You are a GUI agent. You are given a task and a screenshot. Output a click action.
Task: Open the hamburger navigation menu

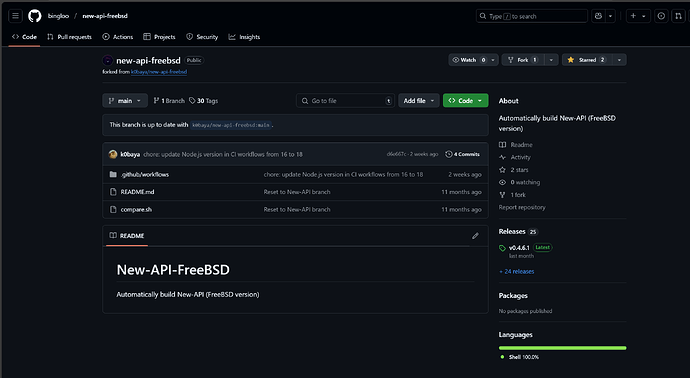pyautogui.click(x=15, y=16)
